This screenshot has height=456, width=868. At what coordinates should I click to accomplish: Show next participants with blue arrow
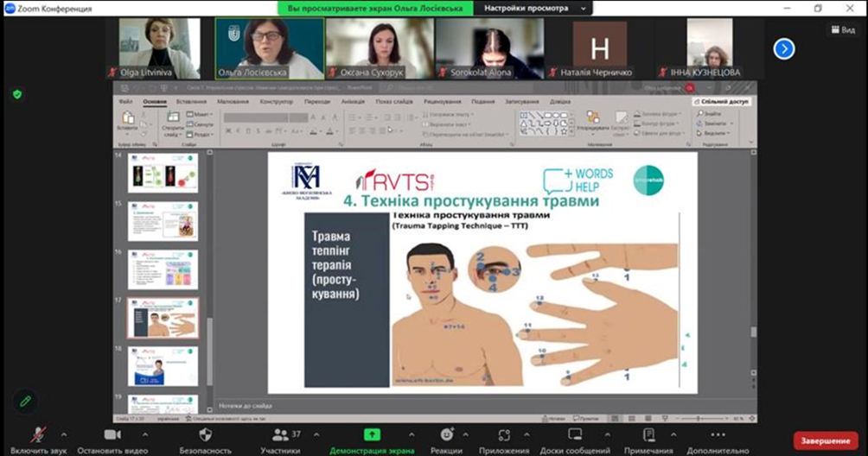[783, 48]
